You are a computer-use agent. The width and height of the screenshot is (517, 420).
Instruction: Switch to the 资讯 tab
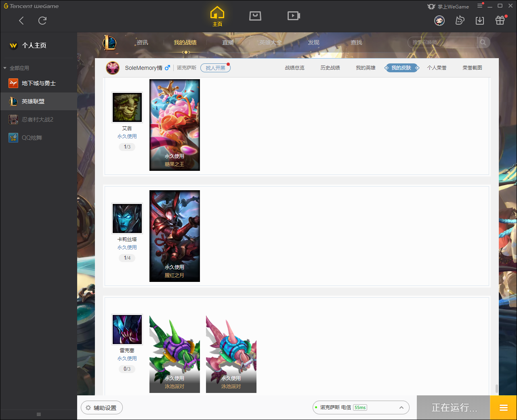pyautogui.click(x=142, y=42)
